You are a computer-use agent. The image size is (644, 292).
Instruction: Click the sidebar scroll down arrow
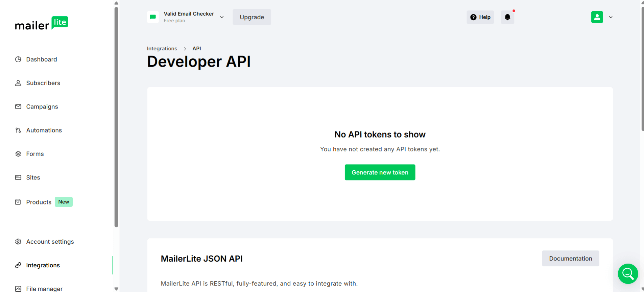click(x=116, y=289)
